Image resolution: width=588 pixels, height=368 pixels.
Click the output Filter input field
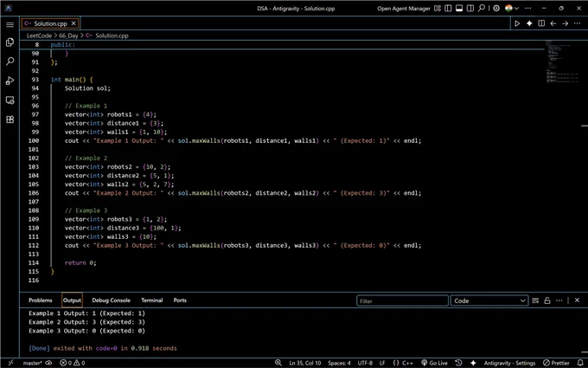pyautogui.click(x=402, y=300)
